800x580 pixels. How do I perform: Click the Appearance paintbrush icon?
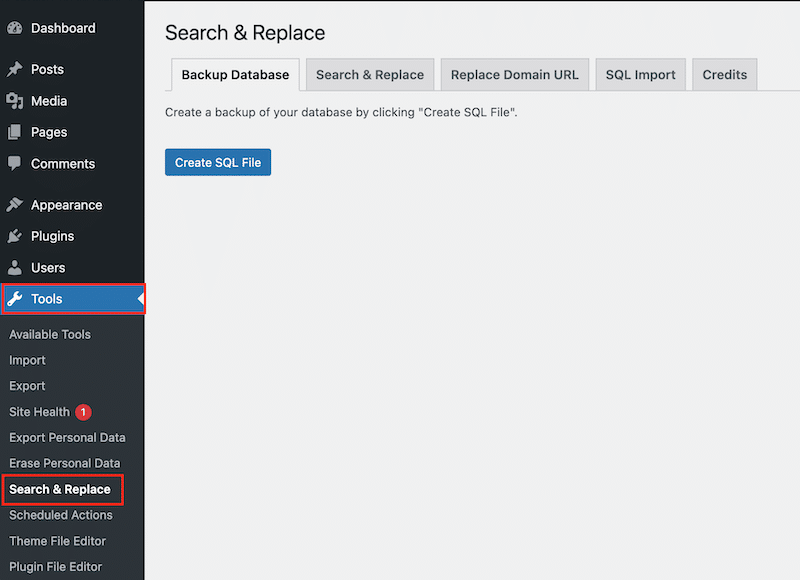[x=15, y=205]
